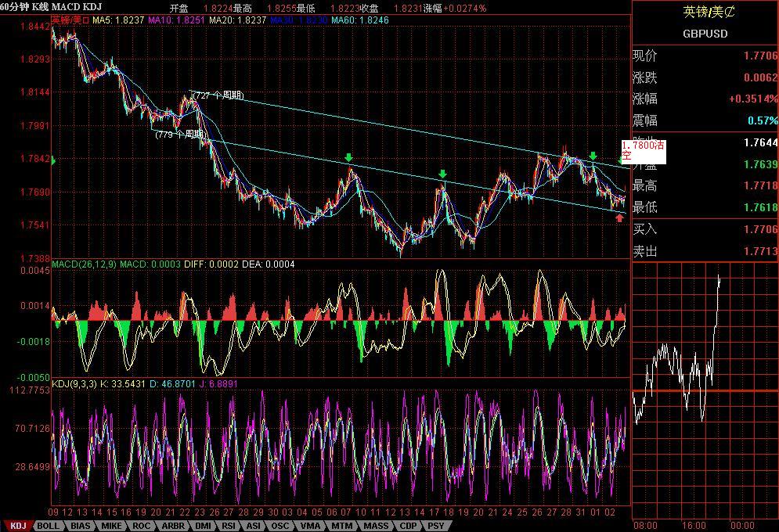Click the 779 period trendline label
779x532 pixels.
tap(181, 135)
